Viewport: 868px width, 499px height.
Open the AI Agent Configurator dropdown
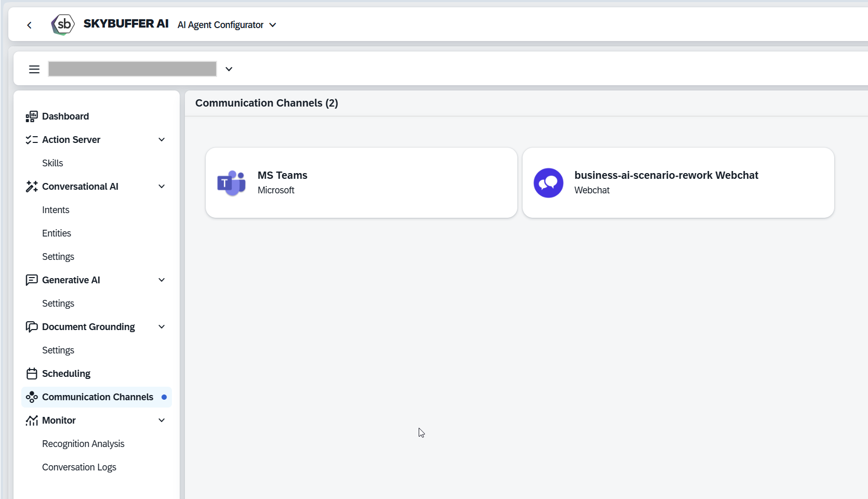coord(226,25)
